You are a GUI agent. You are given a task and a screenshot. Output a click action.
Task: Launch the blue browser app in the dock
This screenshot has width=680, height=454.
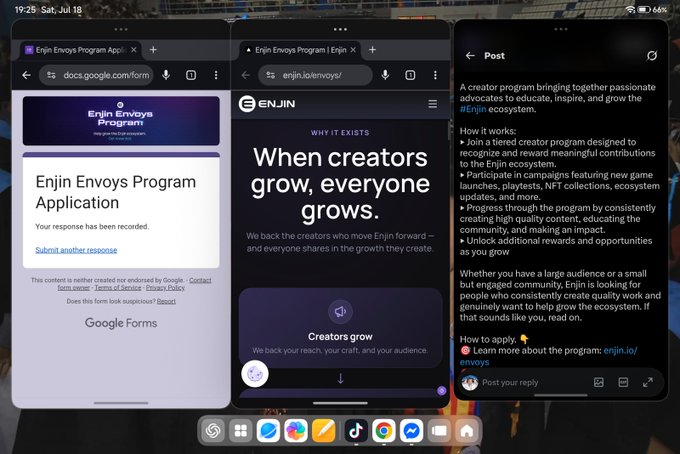(x=268, y=431)
